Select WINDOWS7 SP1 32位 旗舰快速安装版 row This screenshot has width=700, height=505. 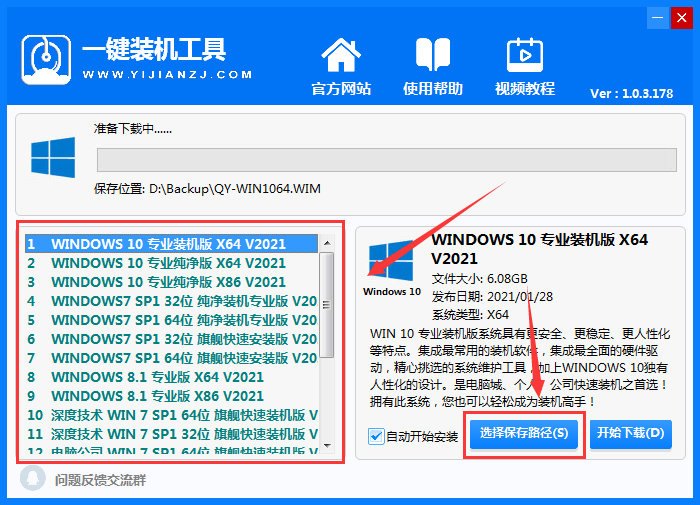click(x=171, y=339)
